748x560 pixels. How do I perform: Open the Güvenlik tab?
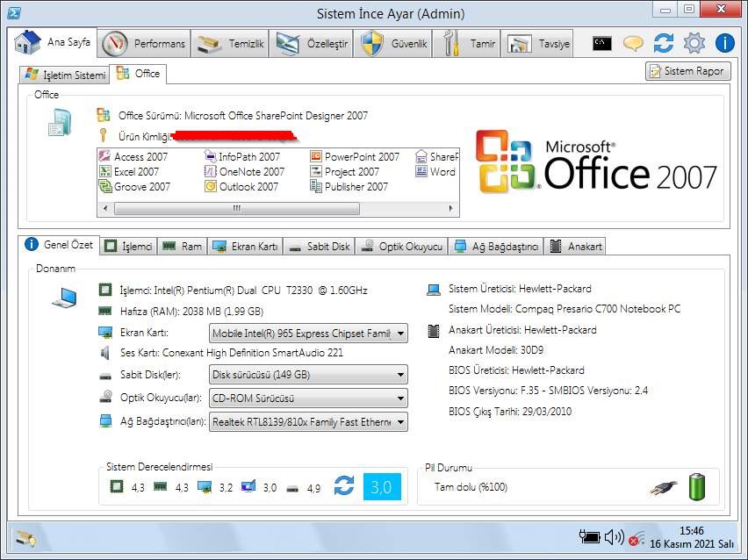[x=393, y=44]
